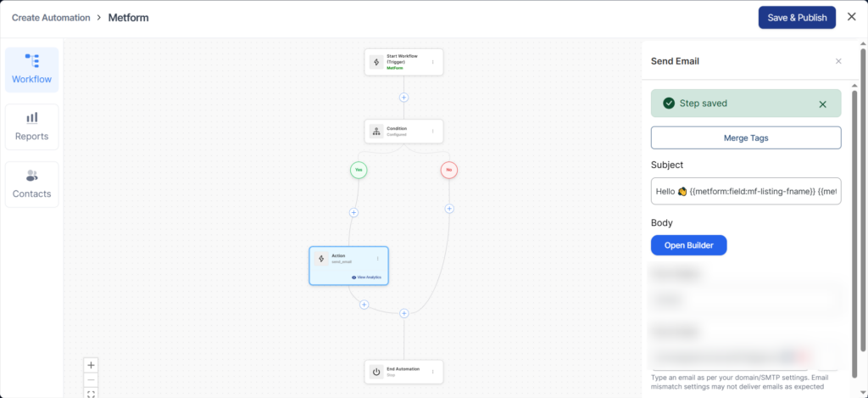Click the Subject input field
868x398 pixels.
[x=746, y=192]
